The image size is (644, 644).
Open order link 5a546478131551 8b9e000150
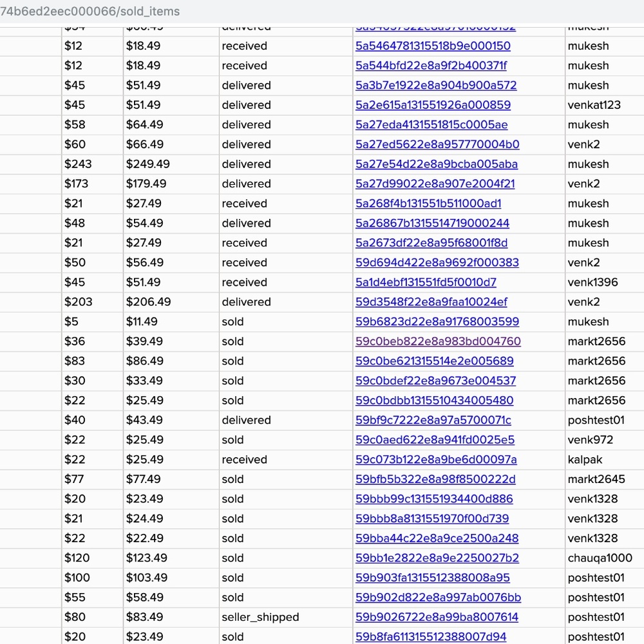433,46
